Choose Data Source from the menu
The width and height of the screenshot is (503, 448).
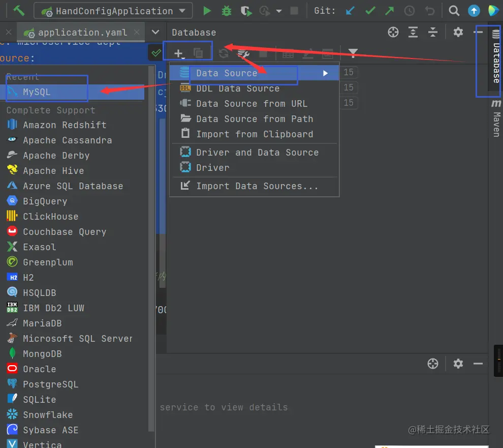point(254,73)
